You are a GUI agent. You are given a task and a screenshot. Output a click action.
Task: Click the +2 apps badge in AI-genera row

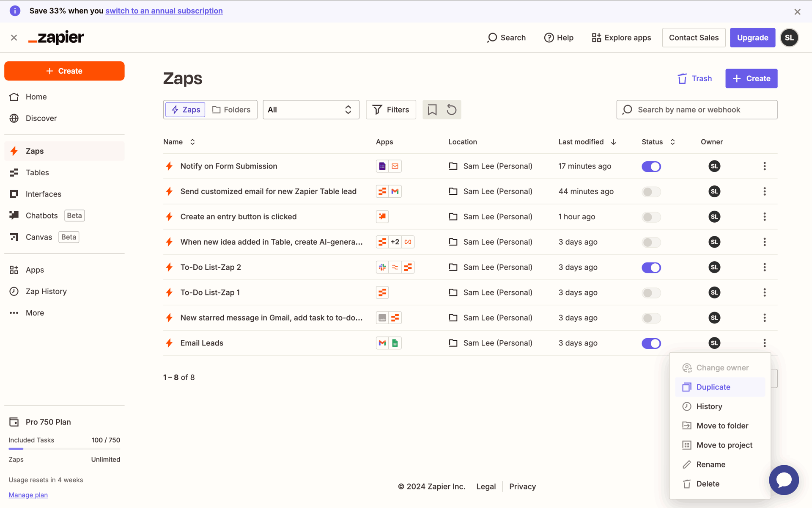pos(395,242)
